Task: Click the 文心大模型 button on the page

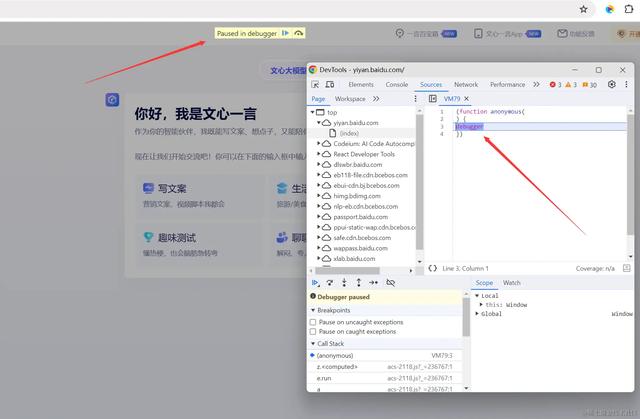Action: tap(288, 71)
